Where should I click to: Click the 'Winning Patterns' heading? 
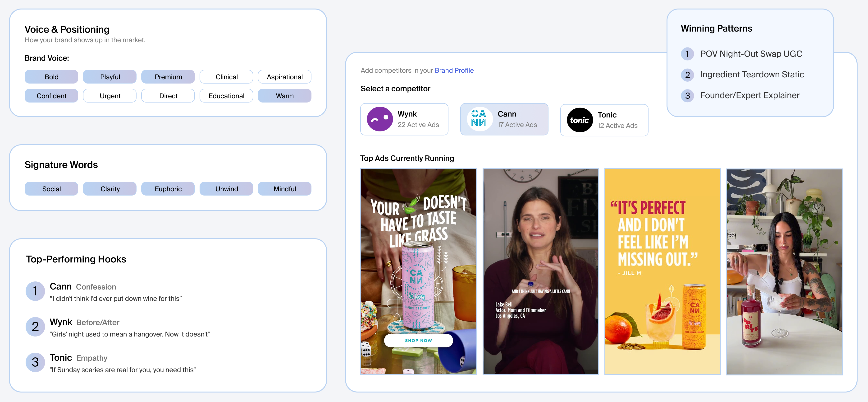click(716, 29)
